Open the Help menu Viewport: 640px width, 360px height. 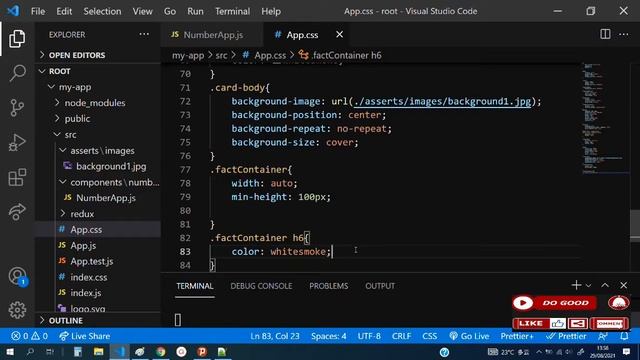coord(271,11)
